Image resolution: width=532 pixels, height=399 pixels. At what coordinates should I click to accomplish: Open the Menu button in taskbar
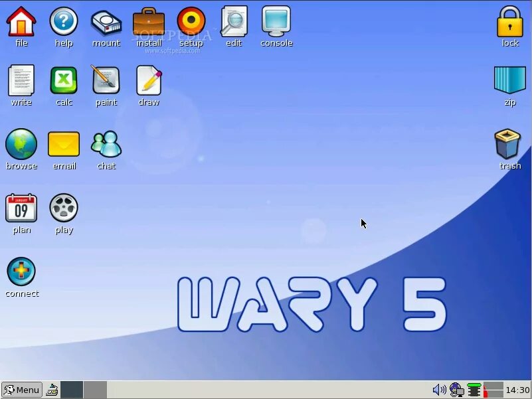22,390
